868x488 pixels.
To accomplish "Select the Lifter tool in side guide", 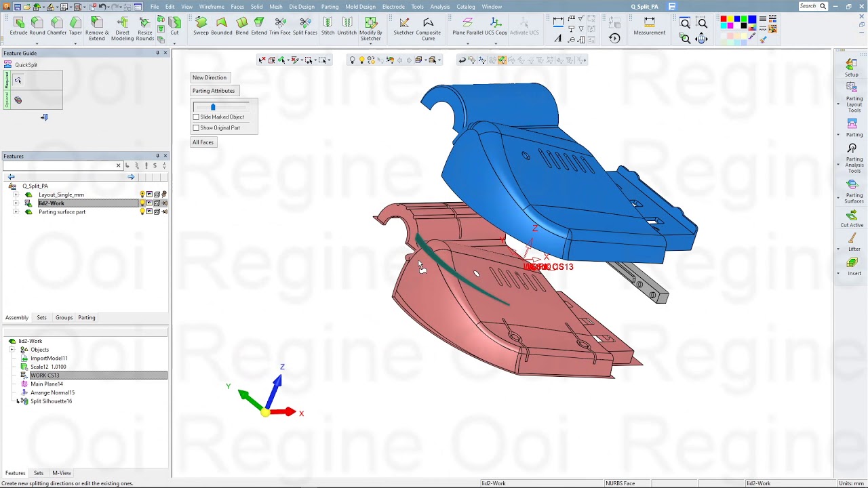I will (853, 243).
